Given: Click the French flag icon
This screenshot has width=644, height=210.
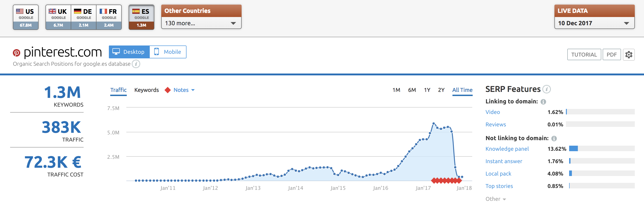Looking at the screenshot, I should (103, 11).
